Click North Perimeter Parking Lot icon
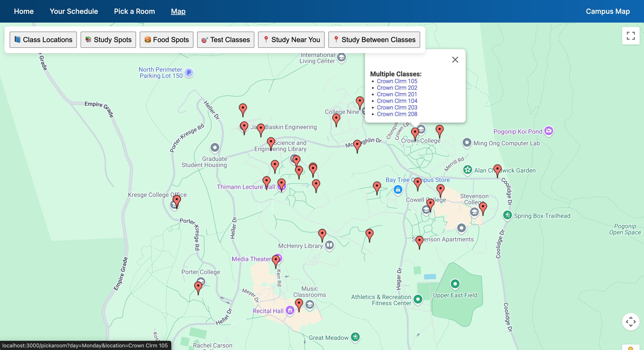The image size is (644, 350). click(x=189, y=73)
